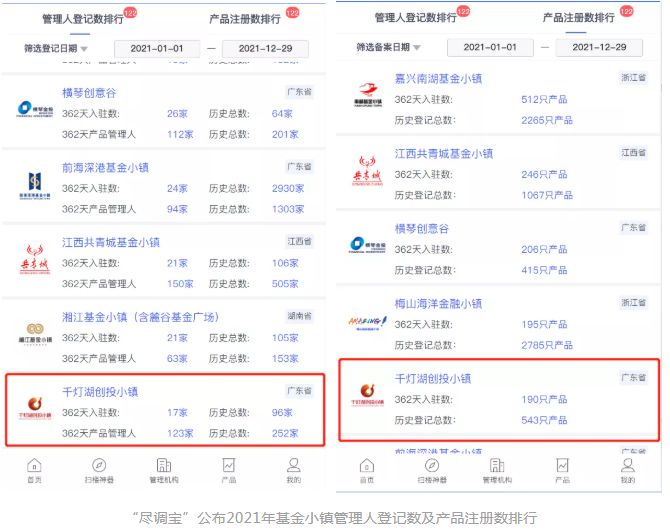Click 江西省 tag beside 246只产品 entry

click(x=634, y=153)
